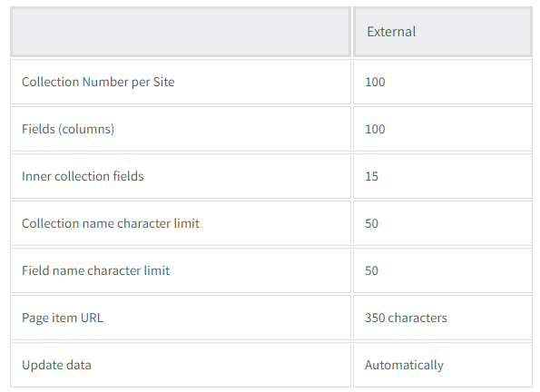This screenshot has height=392, width=540.
Task: Click the Page item URL label
Action: pyautogui.click(x=63, y=318)
